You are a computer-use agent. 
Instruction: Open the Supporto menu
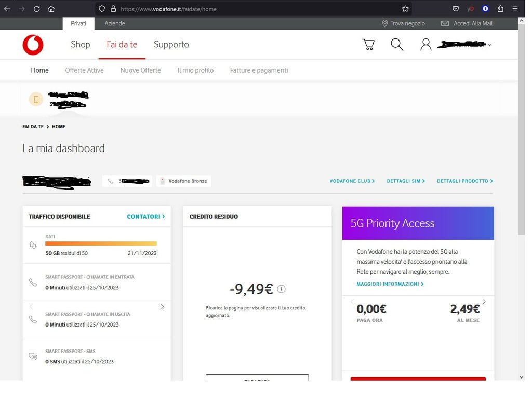[171, 45]
